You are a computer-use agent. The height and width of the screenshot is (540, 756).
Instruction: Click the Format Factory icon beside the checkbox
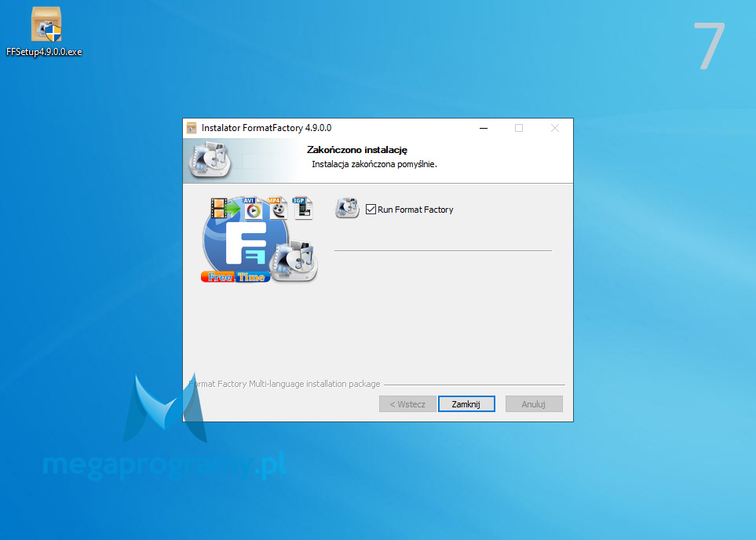[347, 208]
